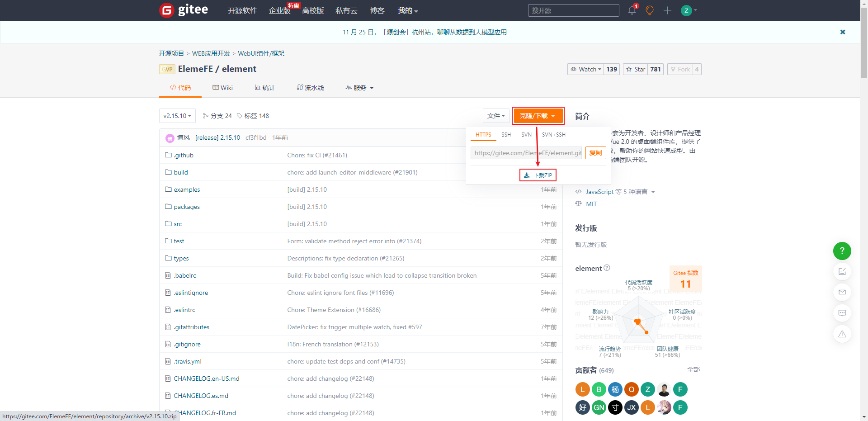Click the 开源项目 breadcrumb link

[x=171, y=53]
